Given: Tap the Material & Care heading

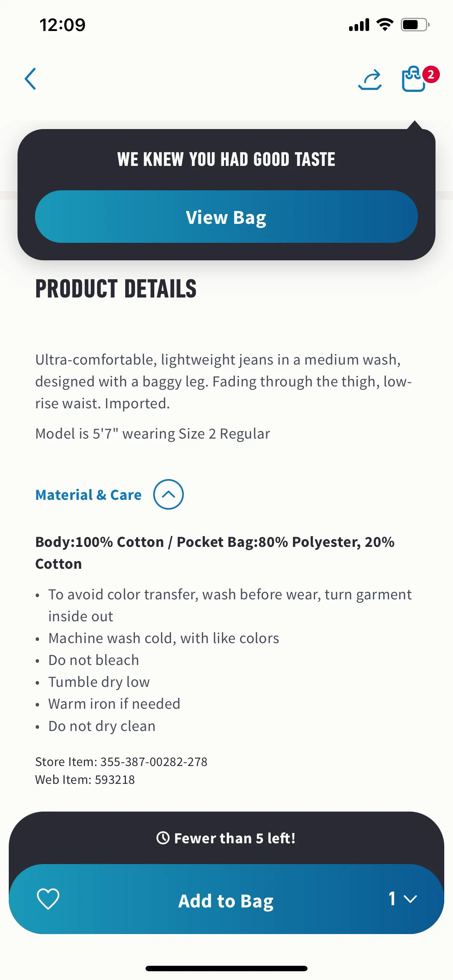Looking at the screenshot, I should pos(88,495).
